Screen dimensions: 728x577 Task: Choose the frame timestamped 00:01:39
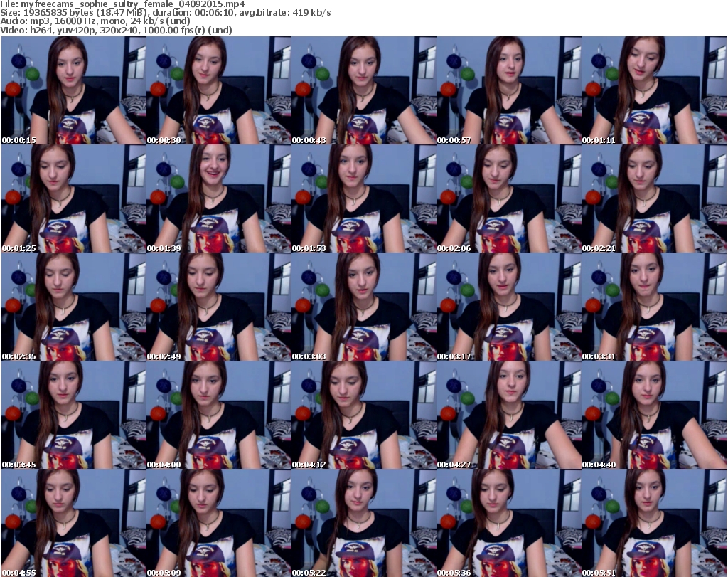click(219, 198)
